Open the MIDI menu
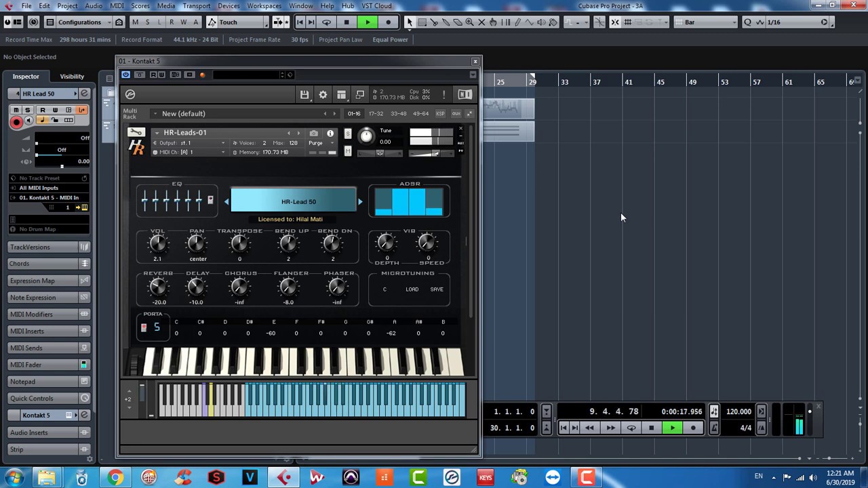The height and width of the screenshot is (488, 868). (117, 5)
